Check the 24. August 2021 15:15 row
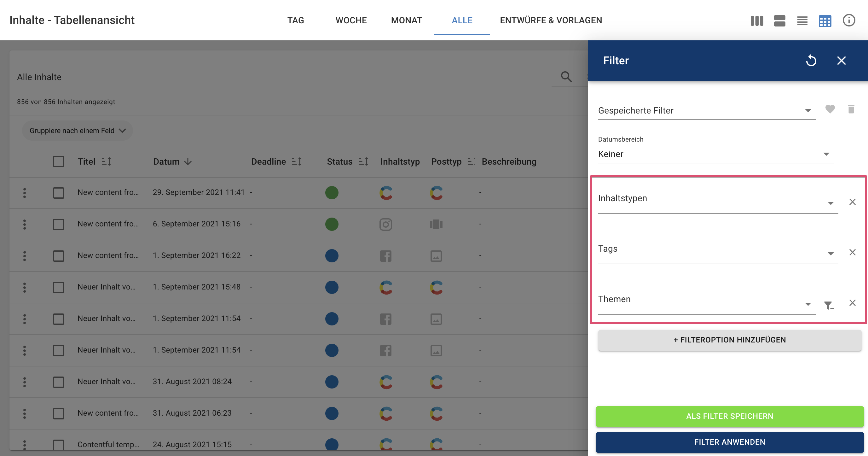The image size is (868, 456). [x=59, y=445]
